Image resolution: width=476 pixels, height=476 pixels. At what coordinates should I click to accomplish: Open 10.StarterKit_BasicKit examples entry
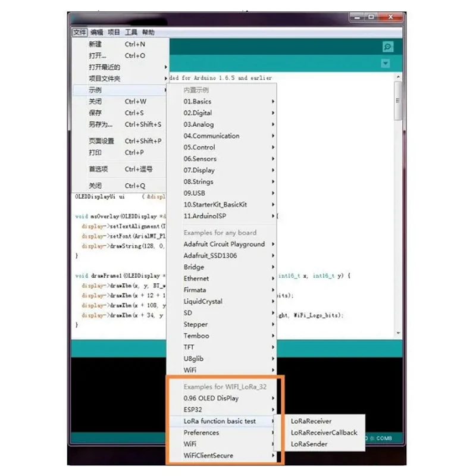[222, 205]
